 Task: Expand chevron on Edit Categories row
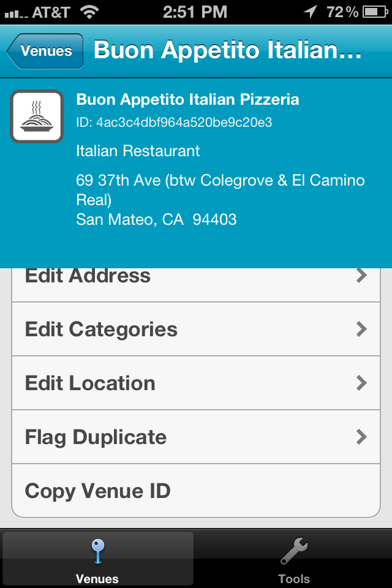pyautogui.click(x=361, y=330)
